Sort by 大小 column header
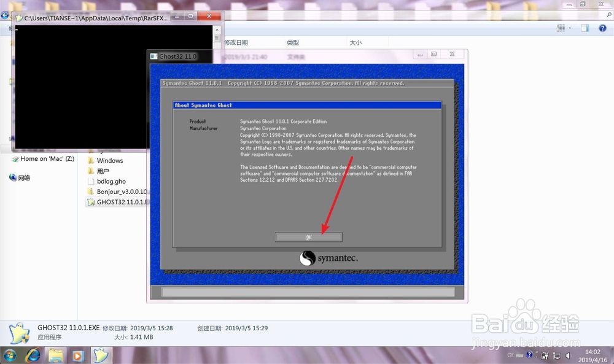 (x=356, y=43)
